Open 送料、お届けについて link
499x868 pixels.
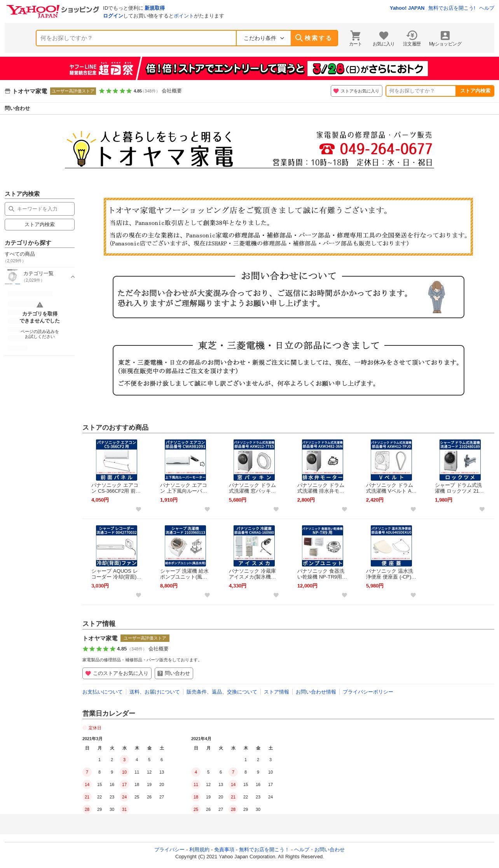(x=154, y=692)
